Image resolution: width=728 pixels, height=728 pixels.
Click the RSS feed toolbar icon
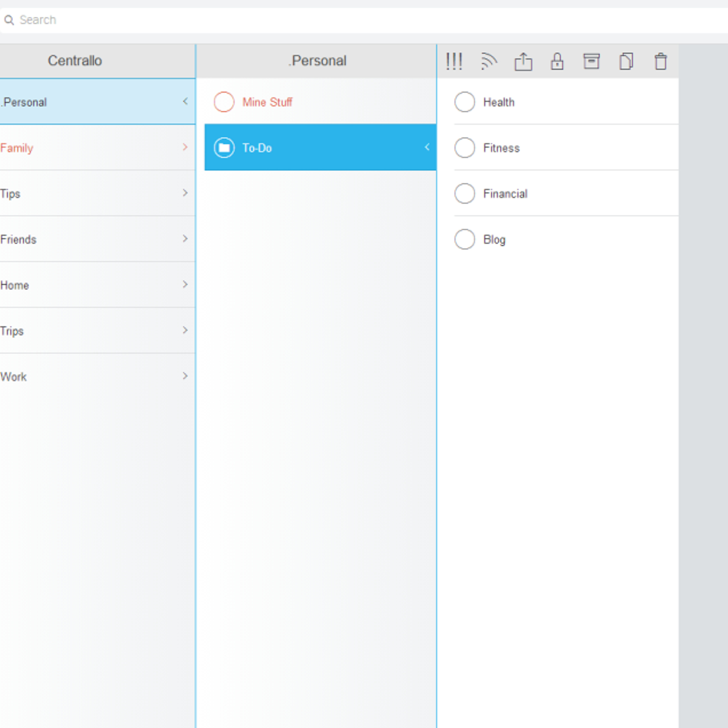coord(489,61)
